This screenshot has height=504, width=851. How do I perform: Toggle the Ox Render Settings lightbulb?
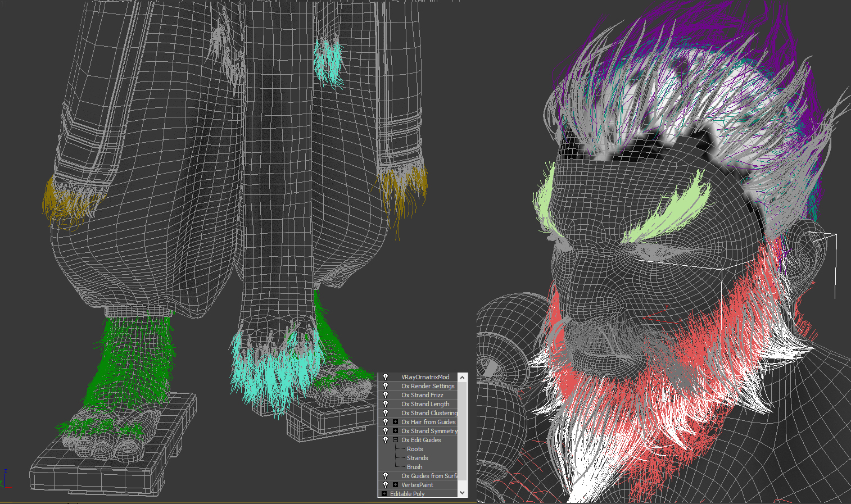pyautogui.click(x=386, y=386)
